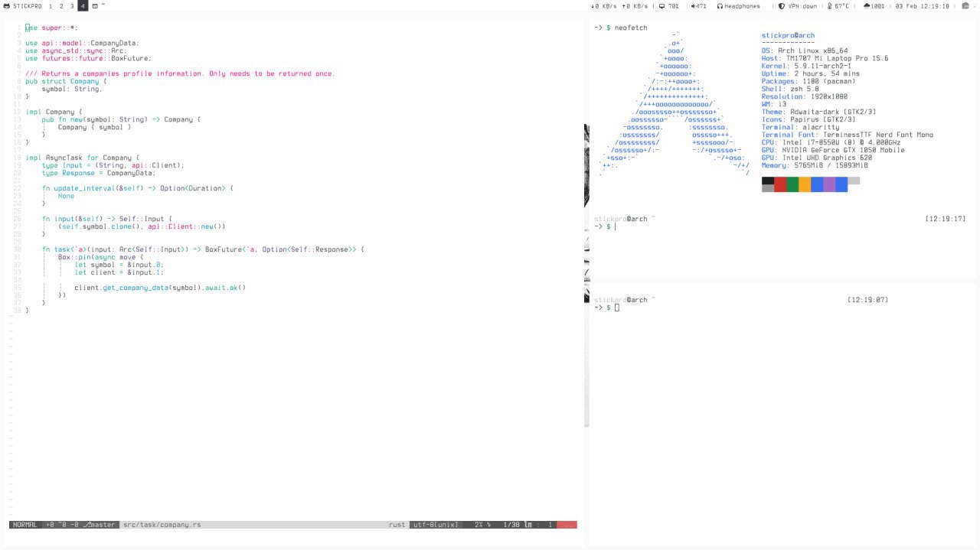The image size is (980, 550).
Task: Click the [12:19:07] timestamp in lower terminal
Action: click(x=868, y=300)
